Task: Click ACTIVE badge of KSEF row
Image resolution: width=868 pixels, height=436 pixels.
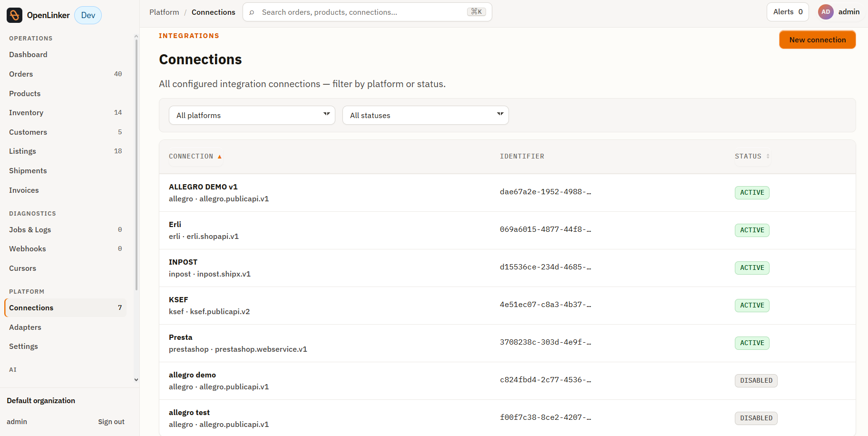Action: point(752,306)
